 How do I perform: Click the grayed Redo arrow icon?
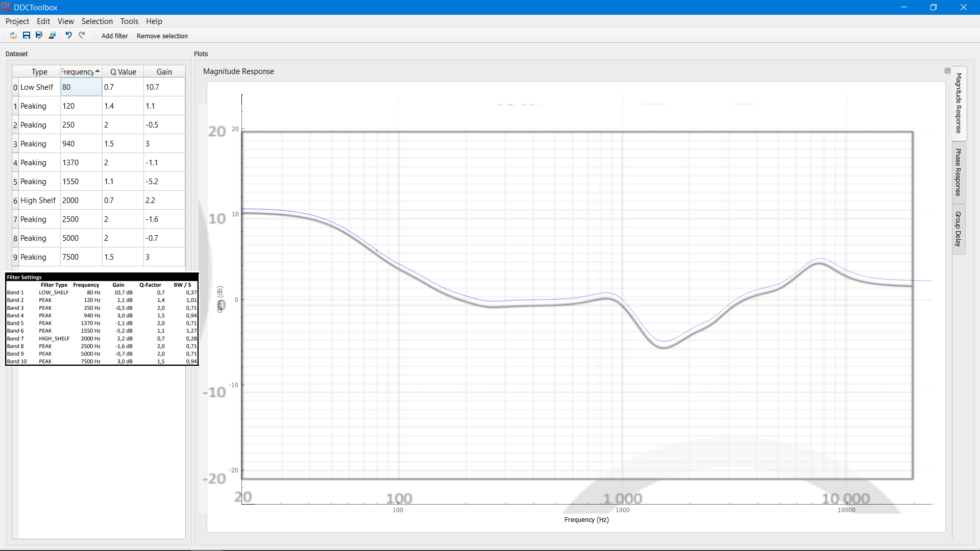82,35
